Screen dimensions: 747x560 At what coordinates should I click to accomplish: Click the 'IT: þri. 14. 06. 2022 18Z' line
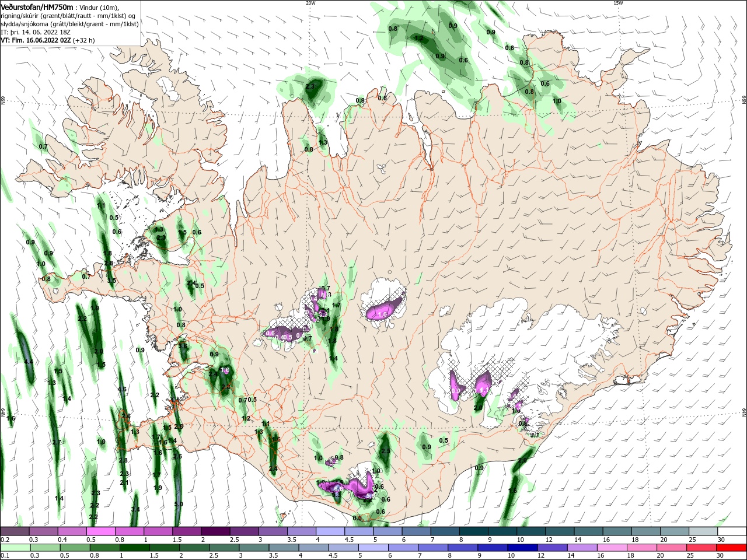tap(36, 32)
